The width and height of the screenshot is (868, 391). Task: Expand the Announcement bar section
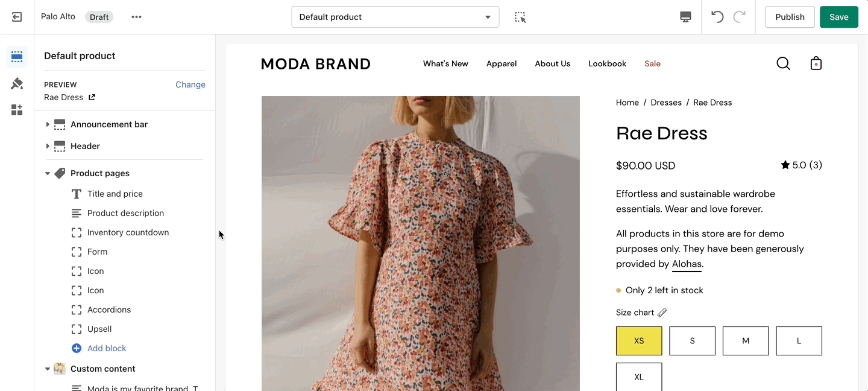48,124
